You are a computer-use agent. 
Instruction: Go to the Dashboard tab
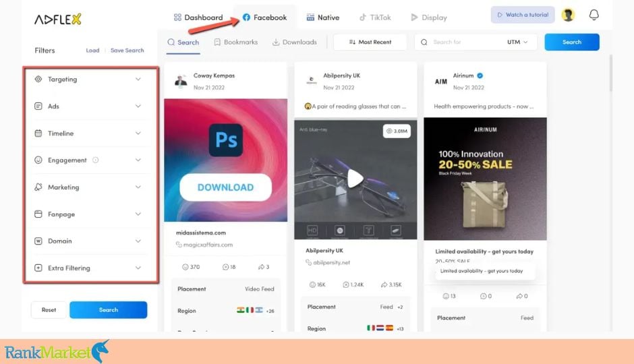coord(198,18)
